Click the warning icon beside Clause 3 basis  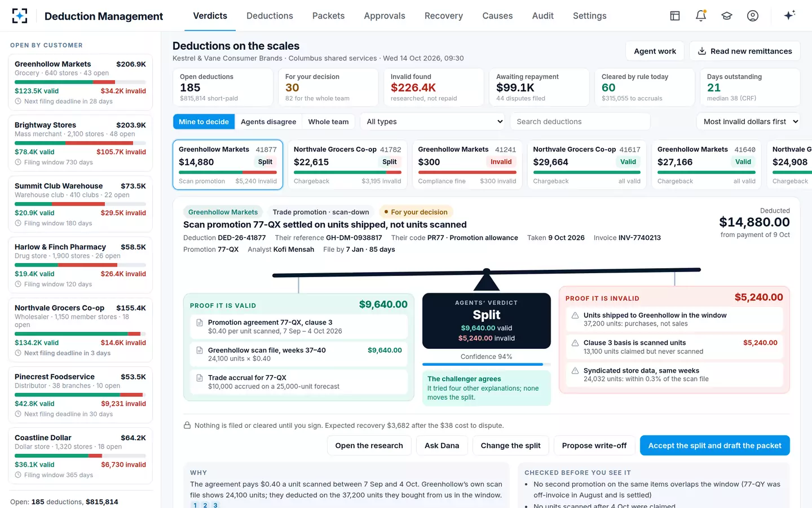point(575,343)
